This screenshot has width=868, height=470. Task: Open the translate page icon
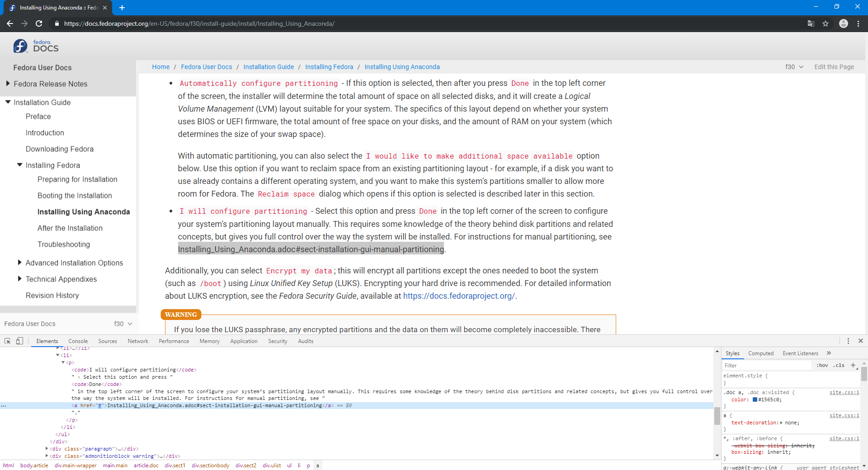(x=811, y=23)
